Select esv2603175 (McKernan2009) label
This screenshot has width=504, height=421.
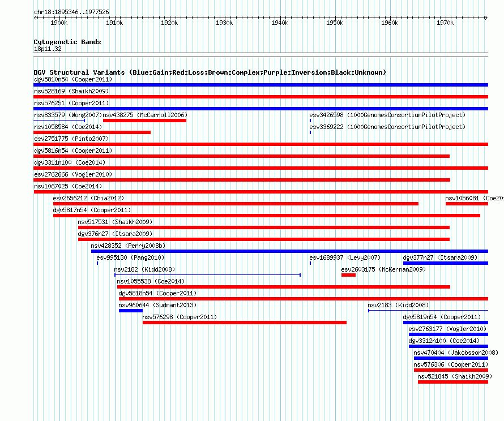pos(383,269)
